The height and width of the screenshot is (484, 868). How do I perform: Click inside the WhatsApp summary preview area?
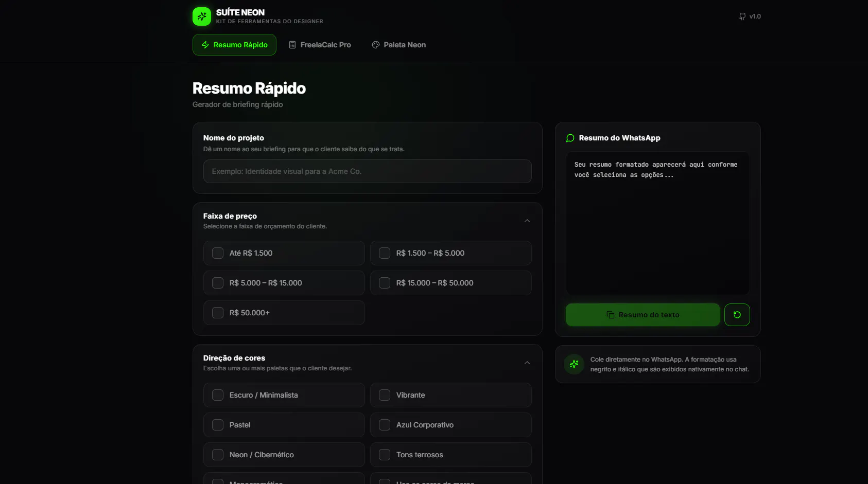[x=658, y=223]
